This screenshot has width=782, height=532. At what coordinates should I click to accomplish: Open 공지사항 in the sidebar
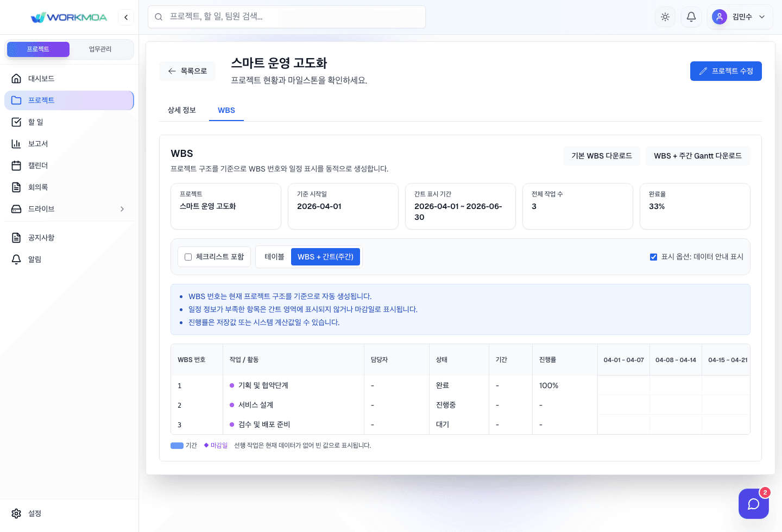tap(69, 238)
